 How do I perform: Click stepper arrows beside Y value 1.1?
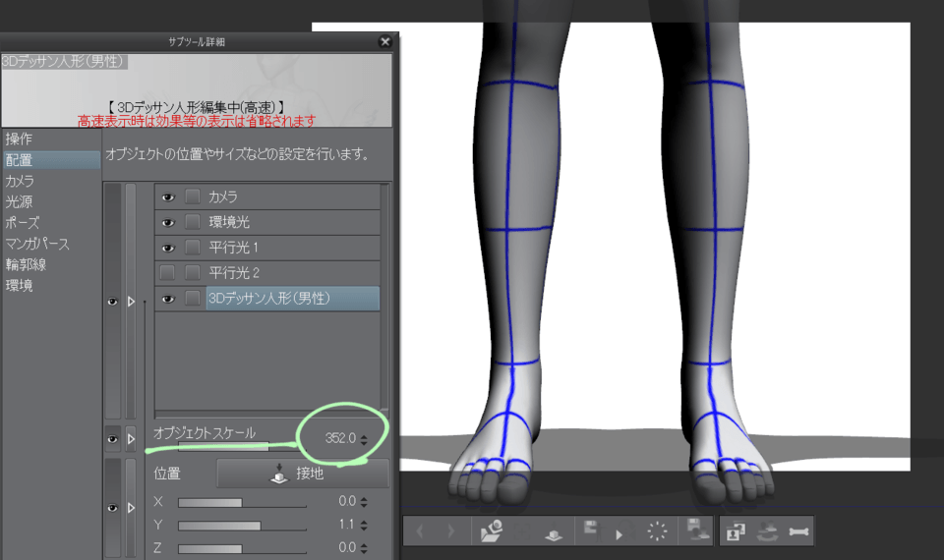pos(364,525)
